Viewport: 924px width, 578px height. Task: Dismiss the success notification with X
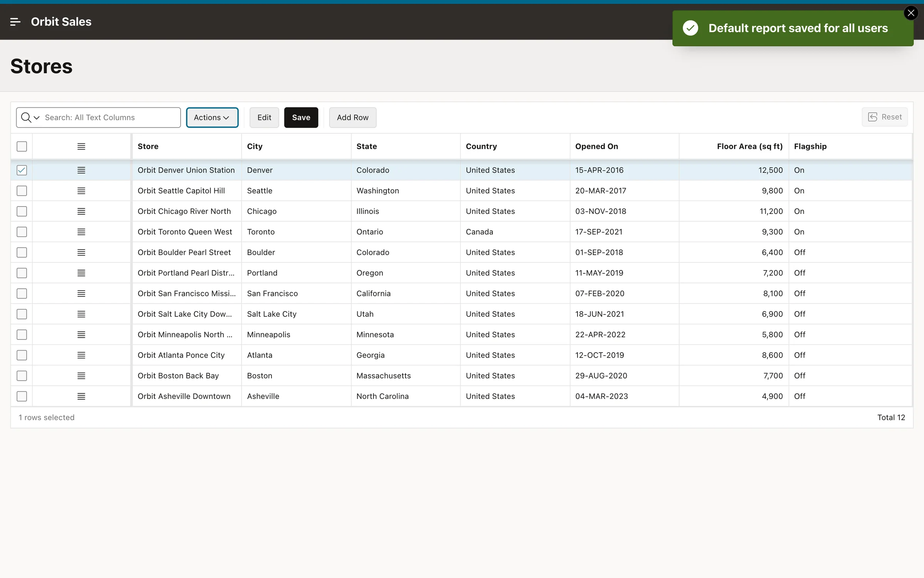point(911,13)
